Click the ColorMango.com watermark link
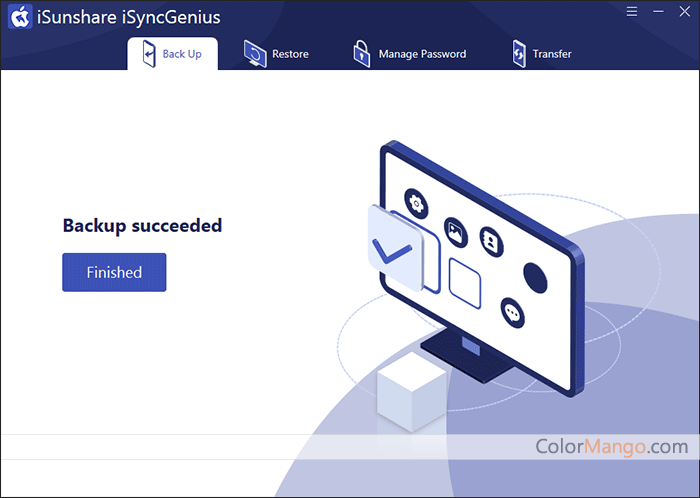The image size is (700, 498). pyautogui.click(x=612, y=446)
